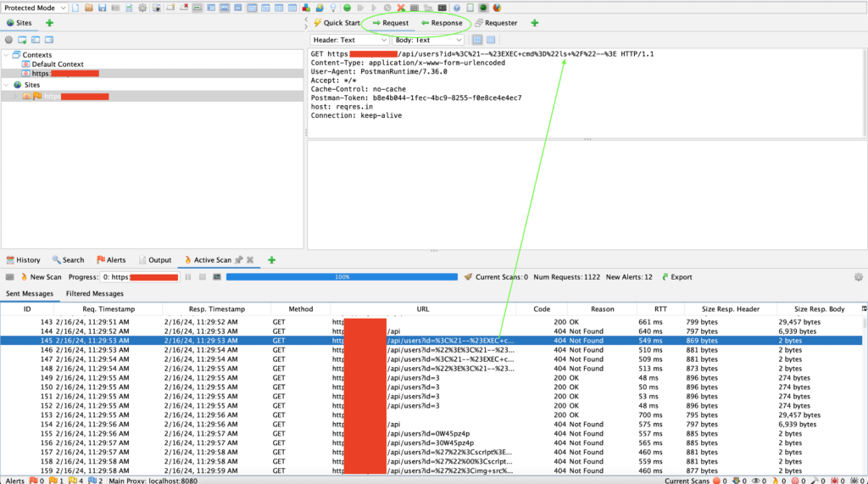Click the New Scan button
This screenshot has height=484, width=868.
point(41,277)
